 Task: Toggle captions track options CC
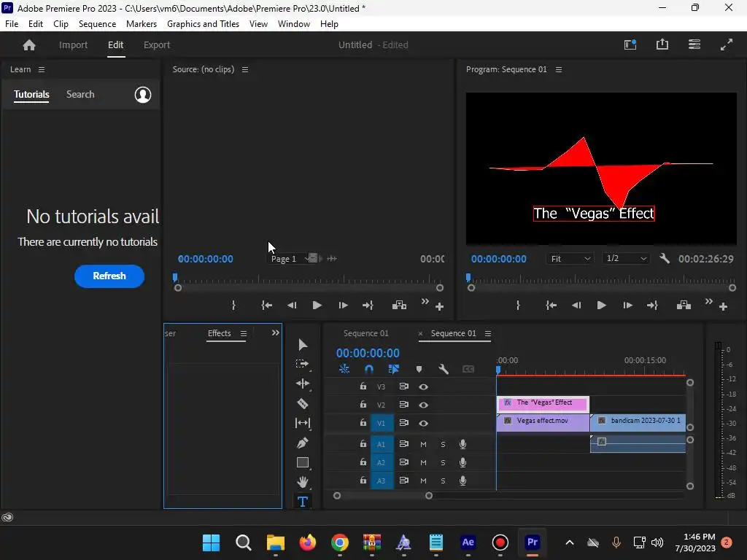click(468, 369)
